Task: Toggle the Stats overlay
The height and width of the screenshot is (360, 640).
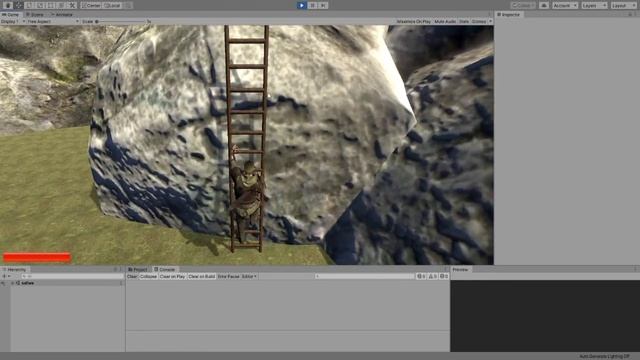Action: click(x=464, y=21)
